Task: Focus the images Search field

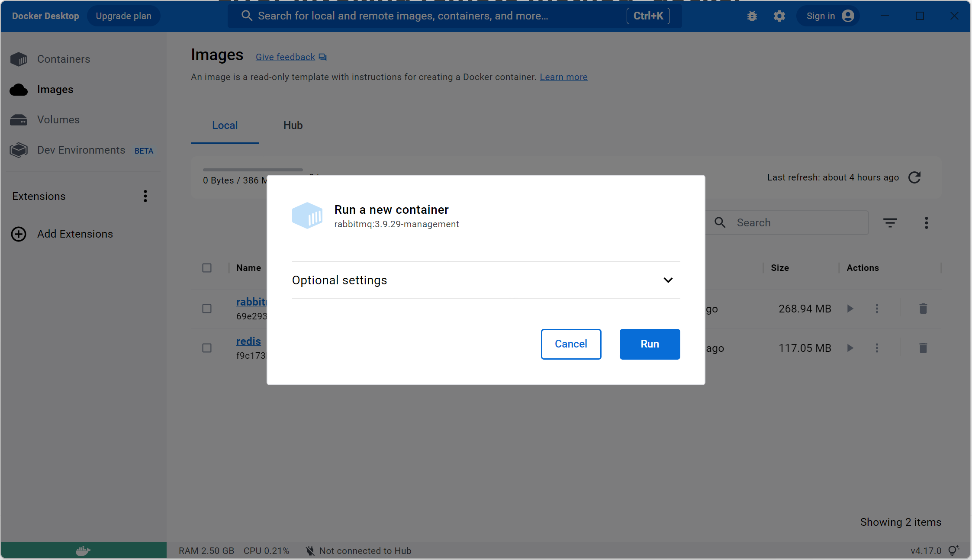Action: point(788,223)
